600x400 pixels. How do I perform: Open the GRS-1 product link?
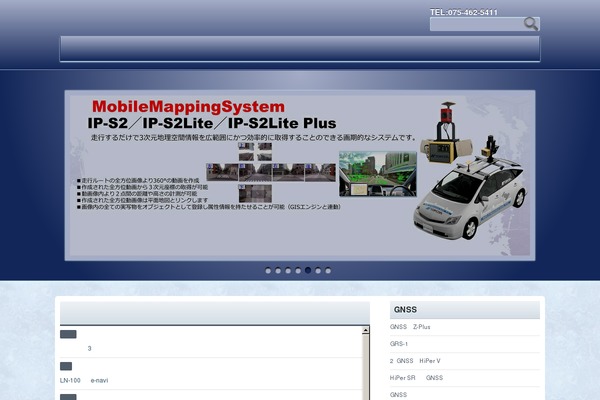pyautogui.click(x=399, y=344)
